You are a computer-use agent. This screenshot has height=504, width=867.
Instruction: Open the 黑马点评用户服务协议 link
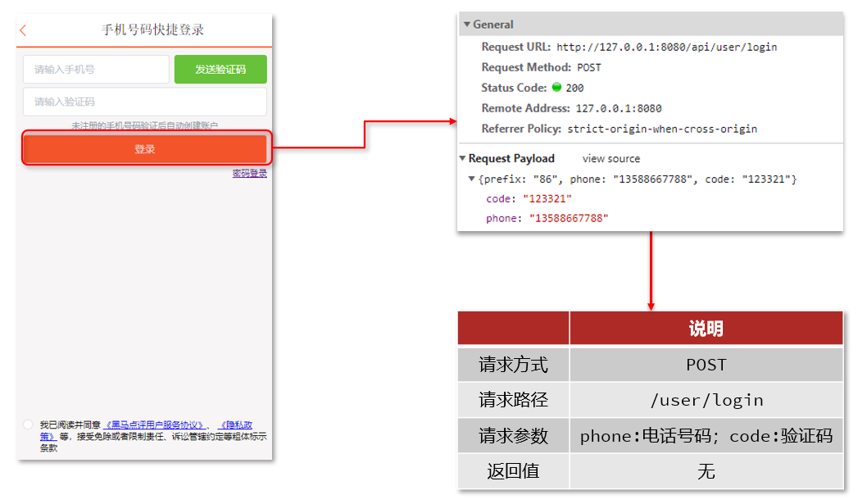tap(155, 425)
